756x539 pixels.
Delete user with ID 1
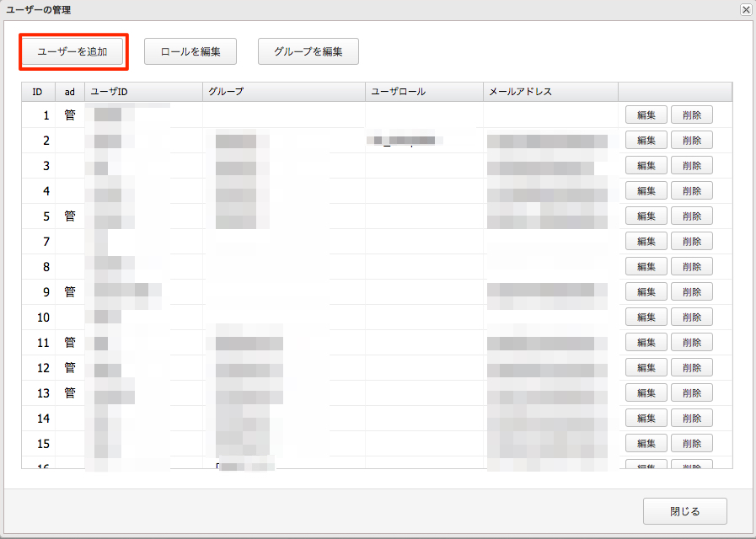click(x=692, y=115)
